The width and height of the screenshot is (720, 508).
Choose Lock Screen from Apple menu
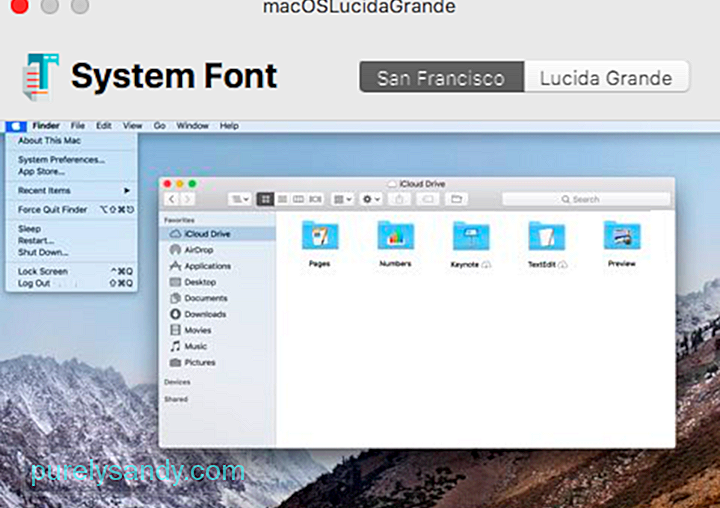coord(72,271)
